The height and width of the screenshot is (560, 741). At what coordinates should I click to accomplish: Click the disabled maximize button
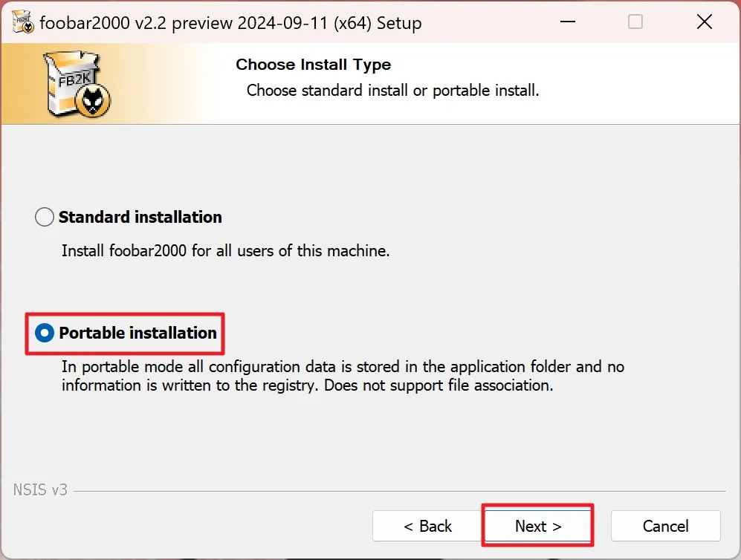click(x=635, y=22)
